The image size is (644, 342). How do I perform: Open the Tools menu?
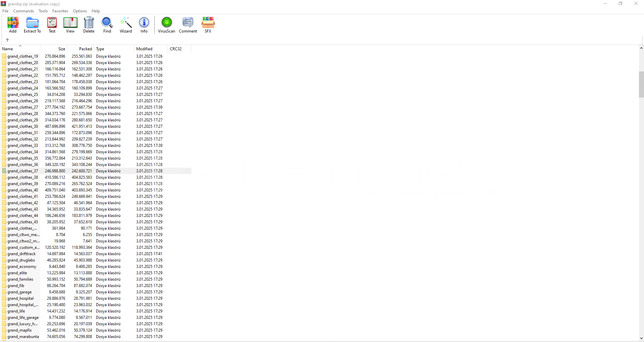click(43, 11)
